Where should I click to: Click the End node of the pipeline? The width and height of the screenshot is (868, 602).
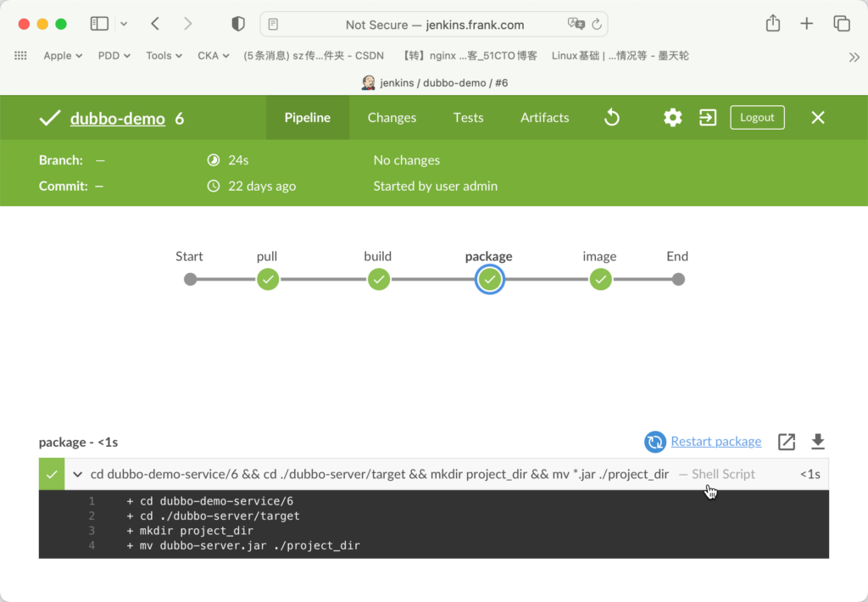point(678,279)
